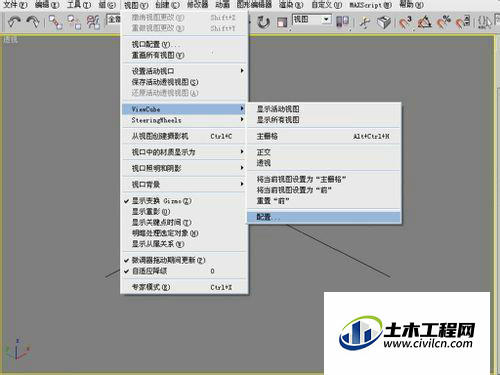Choose 保存活动透视视图(S) entry
The height and width of the screenshot is (375, 500).
(184, 82)
